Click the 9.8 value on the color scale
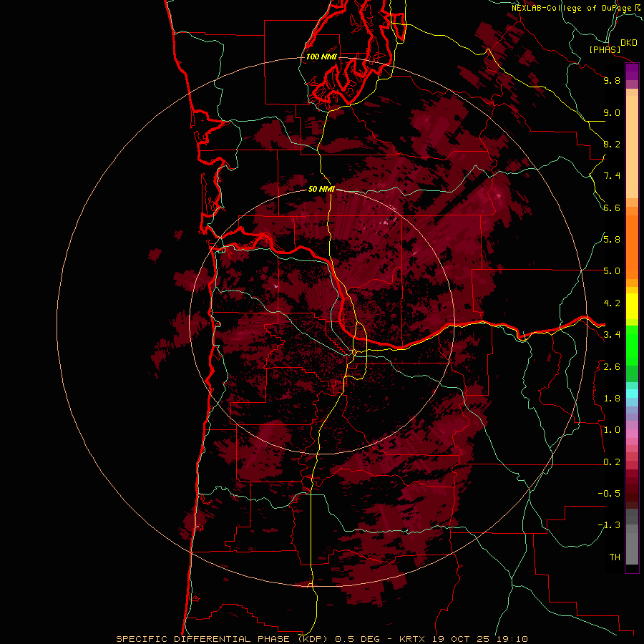The image size is (644, 644). click(x=612, y=80)
